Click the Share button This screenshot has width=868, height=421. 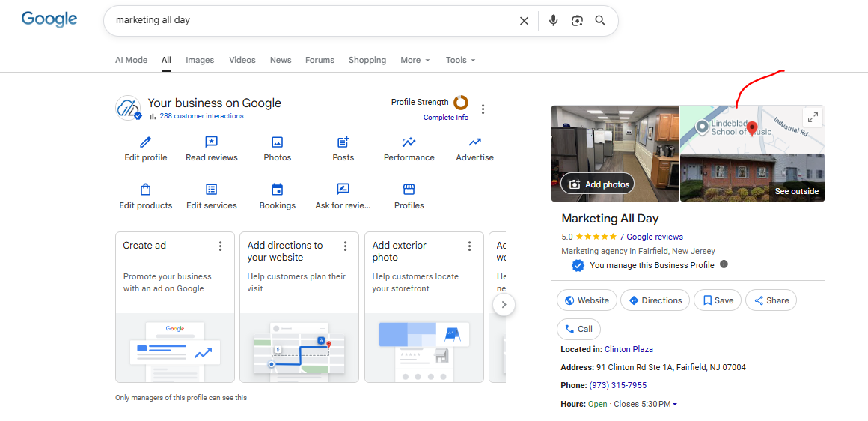(x=771, y=300)
